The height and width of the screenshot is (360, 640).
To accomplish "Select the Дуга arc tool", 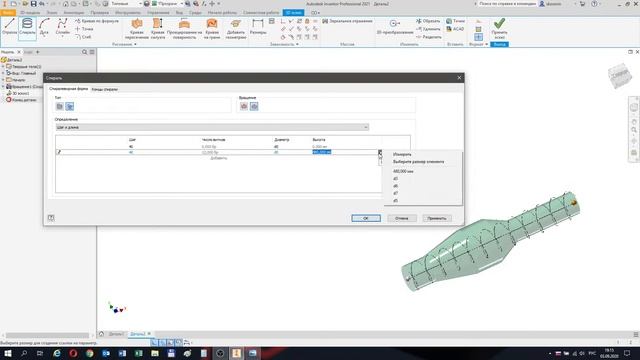I will (x=44, y=27).
